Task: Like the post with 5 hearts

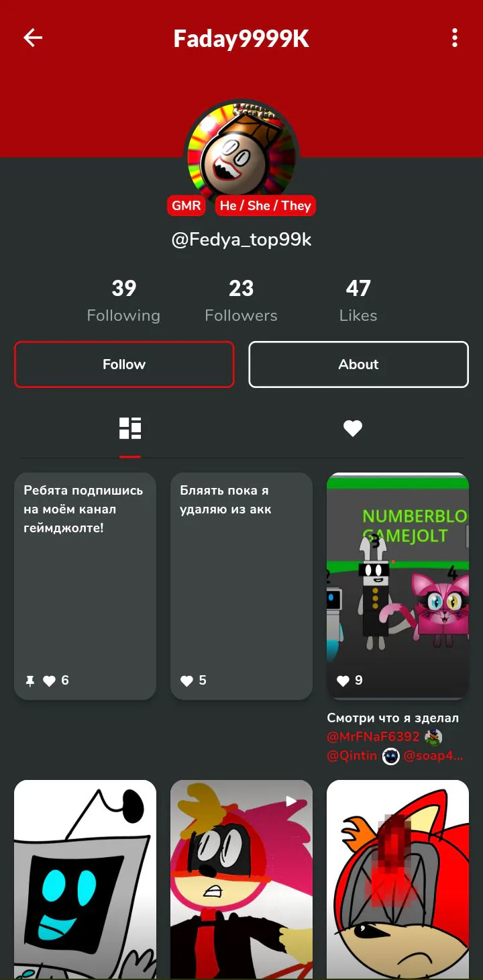Action: point(186,681)
